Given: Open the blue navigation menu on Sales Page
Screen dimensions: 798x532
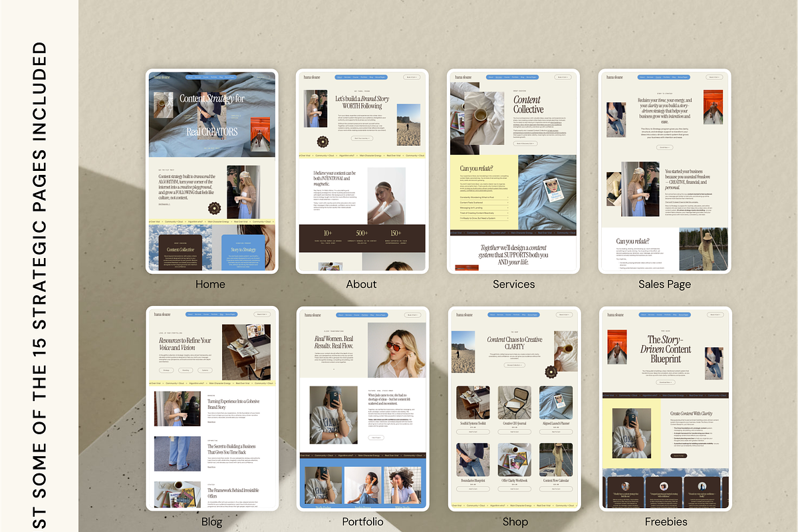Looking at the screenshot, I should (665, 77).
